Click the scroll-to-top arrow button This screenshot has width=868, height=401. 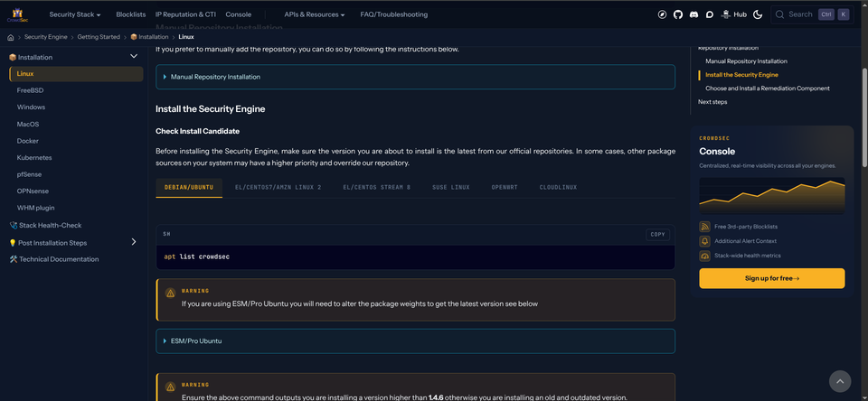point(839,381)
